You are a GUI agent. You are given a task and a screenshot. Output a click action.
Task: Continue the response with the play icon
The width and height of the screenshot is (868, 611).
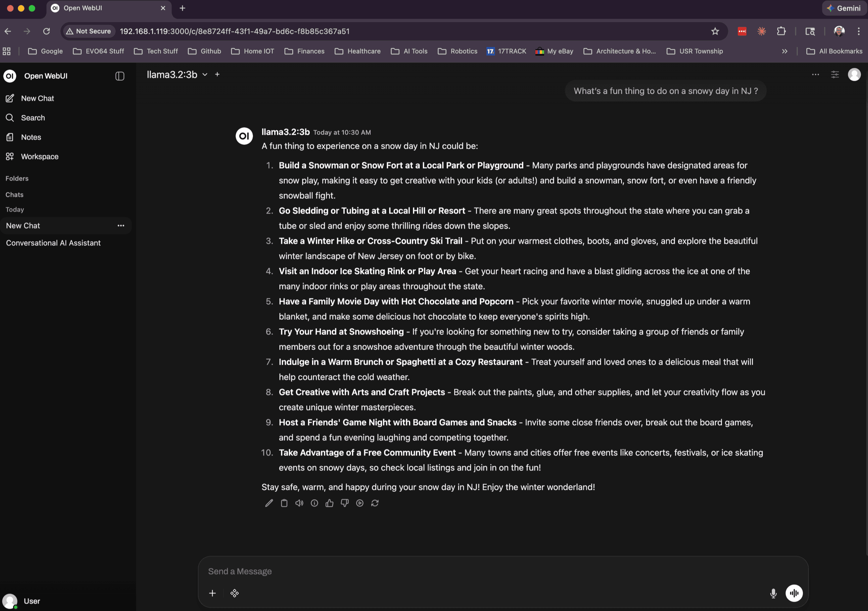click(359, 503)
